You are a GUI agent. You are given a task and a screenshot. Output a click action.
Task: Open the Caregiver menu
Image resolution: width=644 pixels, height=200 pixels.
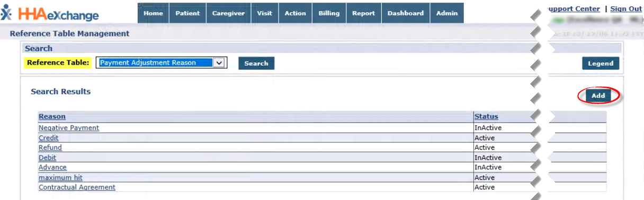point(228,13)
